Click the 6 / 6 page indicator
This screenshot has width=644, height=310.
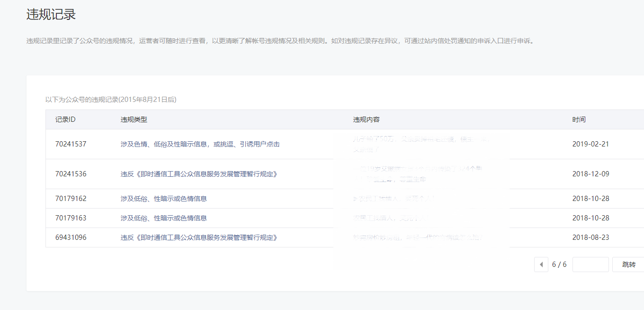tap(559, 264)
